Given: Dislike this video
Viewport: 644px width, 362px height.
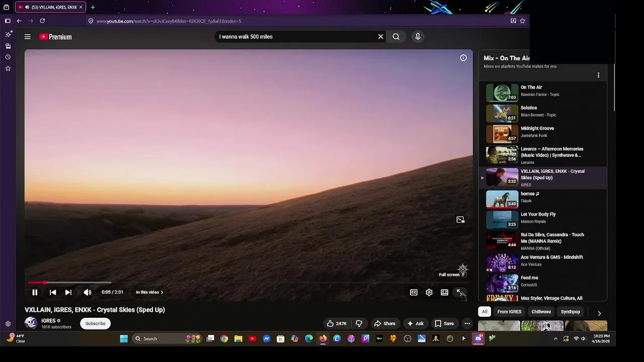Looking at the screenshot, I should coord(359,324).
